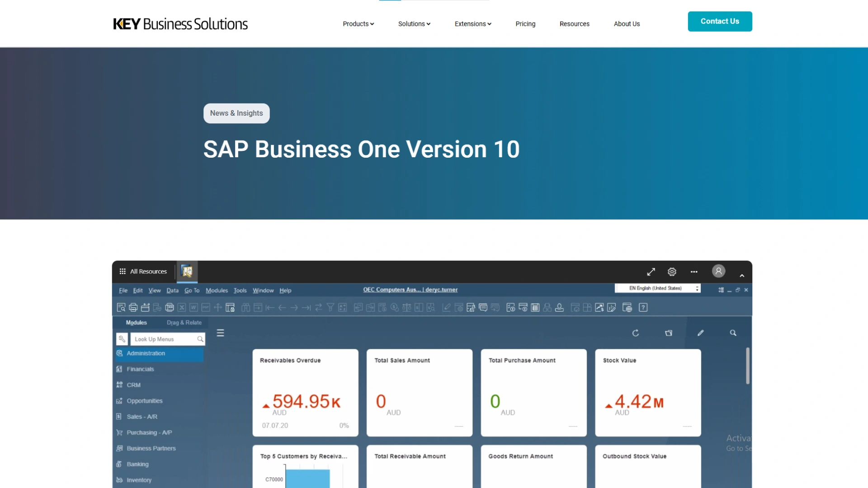
Task: Click Previous Record left arrow icon
Action: [x=282, y=308]
